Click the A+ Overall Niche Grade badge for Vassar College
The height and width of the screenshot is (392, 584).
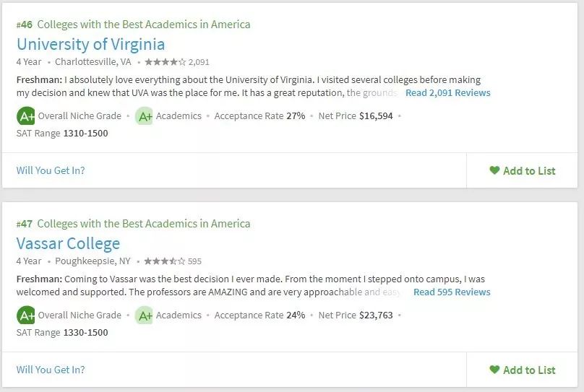tap(26, 315)
